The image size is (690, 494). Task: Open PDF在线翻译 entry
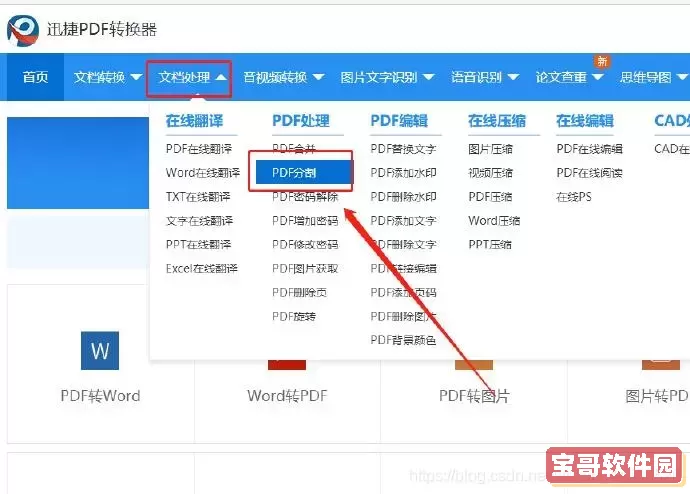click(x=199, y=149)
